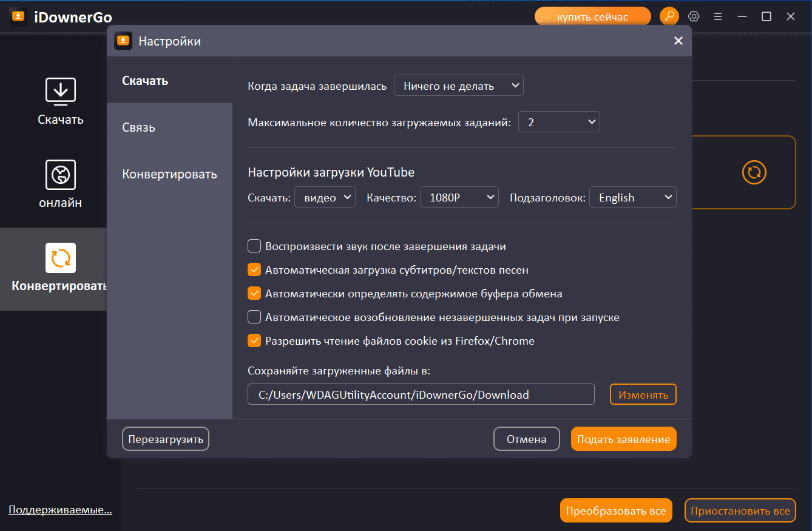Open the hamburger menu icon
812x531 pixels.
click(x=718, y=16)
